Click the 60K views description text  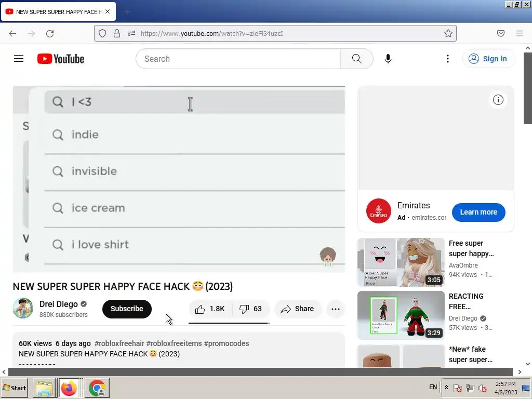coord(35,343)
